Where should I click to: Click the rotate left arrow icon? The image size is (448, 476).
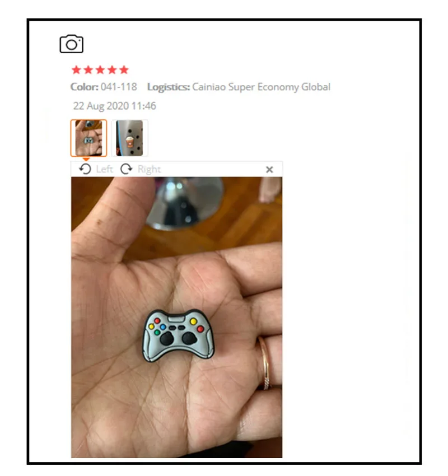pyautogui.click(x=85, y=169)
